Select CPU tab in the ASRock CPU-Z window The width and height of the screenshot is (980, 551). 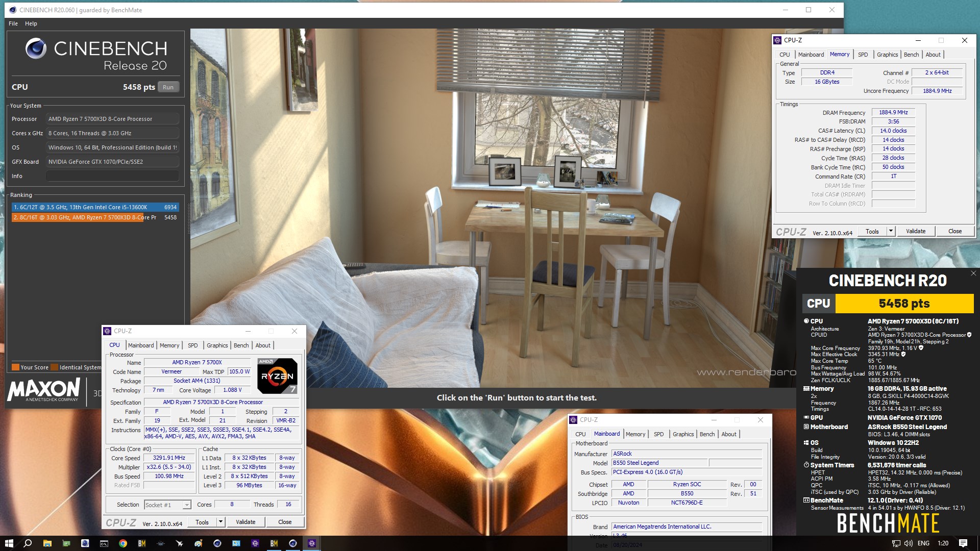click(580, 434)
